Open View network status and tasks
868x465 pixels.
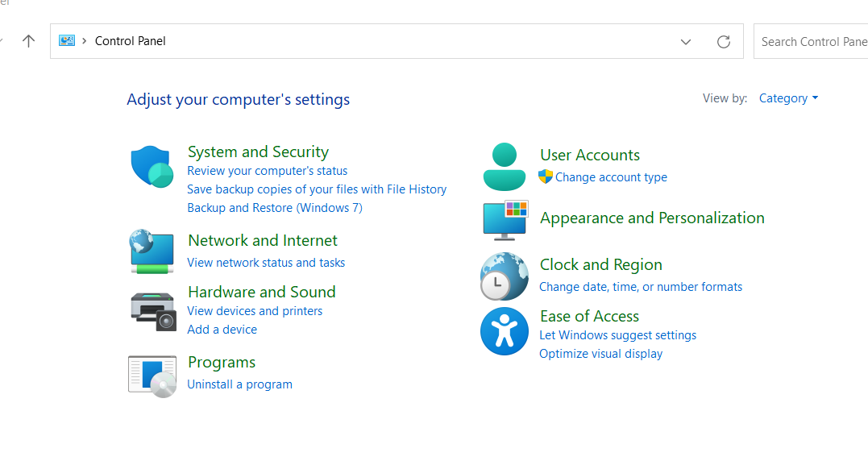pyautogui.click(x=266, y=263)
